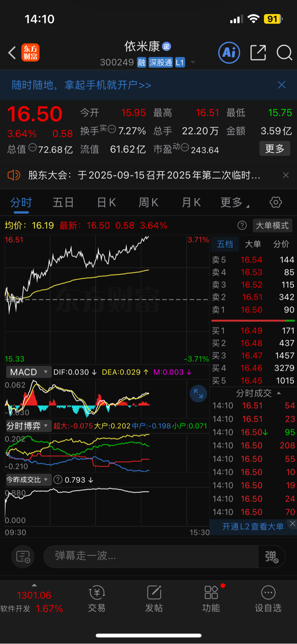
Task: Expand the stock title dropdown arrow
Action: pos(193,62)
